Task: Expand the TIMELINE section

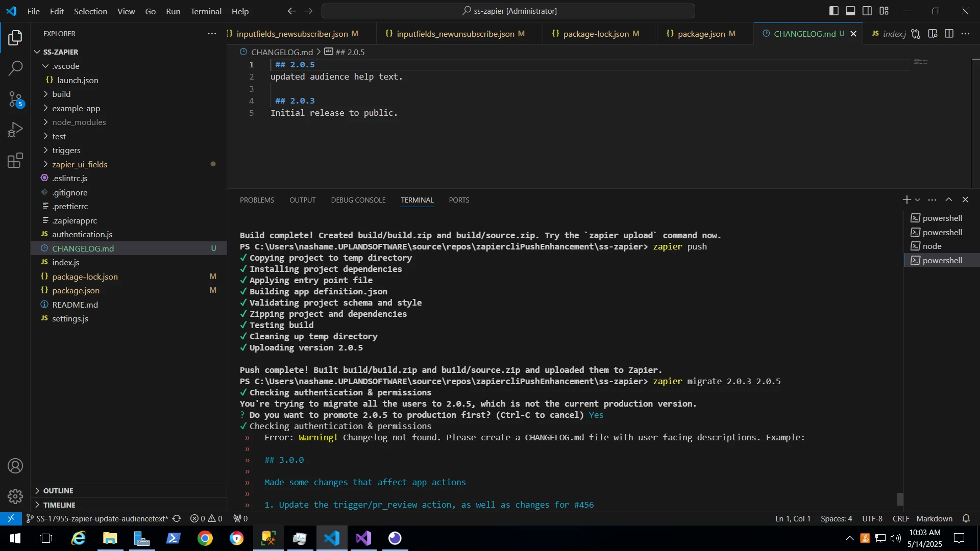Action: (129, 505)
